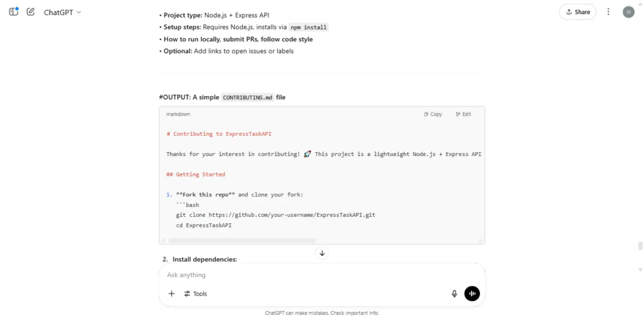Open the sidebar panel icon

14,12
